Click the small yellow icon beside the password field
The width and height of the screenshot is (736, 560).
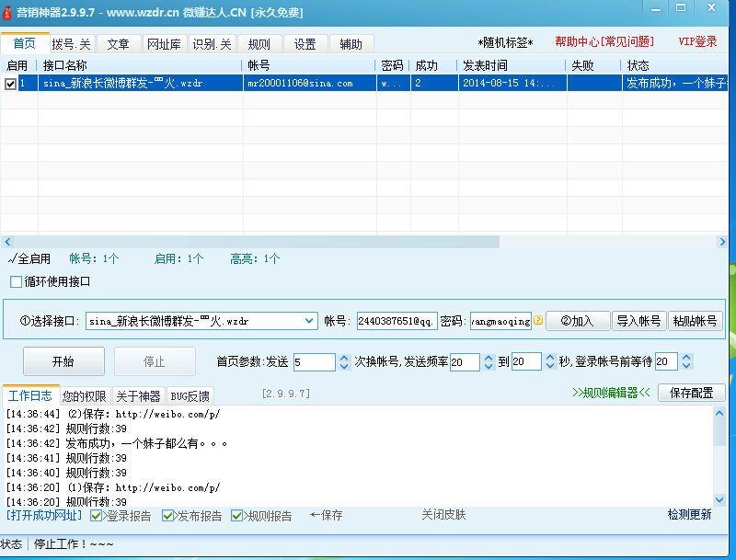pyautogui.click(x=538, y=321)
